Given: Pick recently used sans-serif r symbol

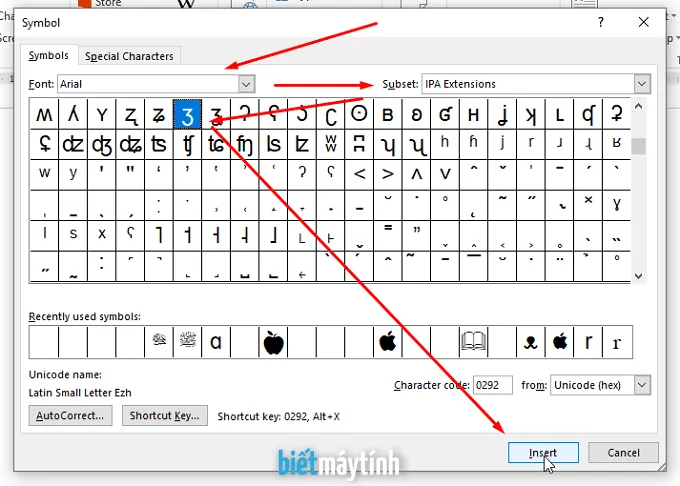Looking at the screenshot, I should tap(588, 342).
